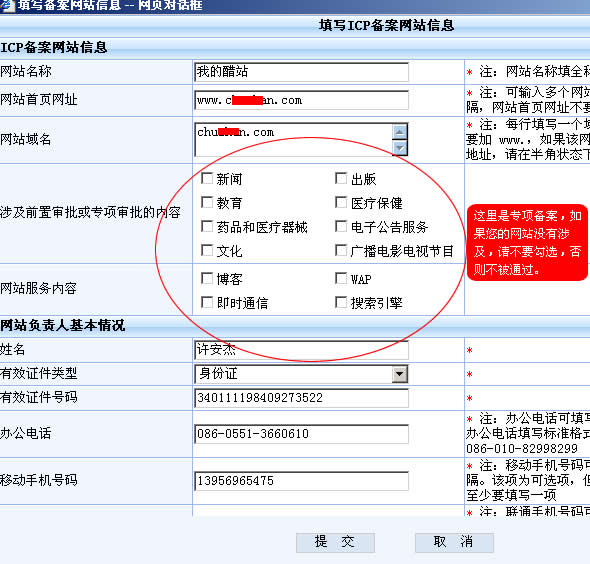Click the 移动手机号码 input field
The height and width of the screenshot is (564, 590).
(x=301, y=481)
